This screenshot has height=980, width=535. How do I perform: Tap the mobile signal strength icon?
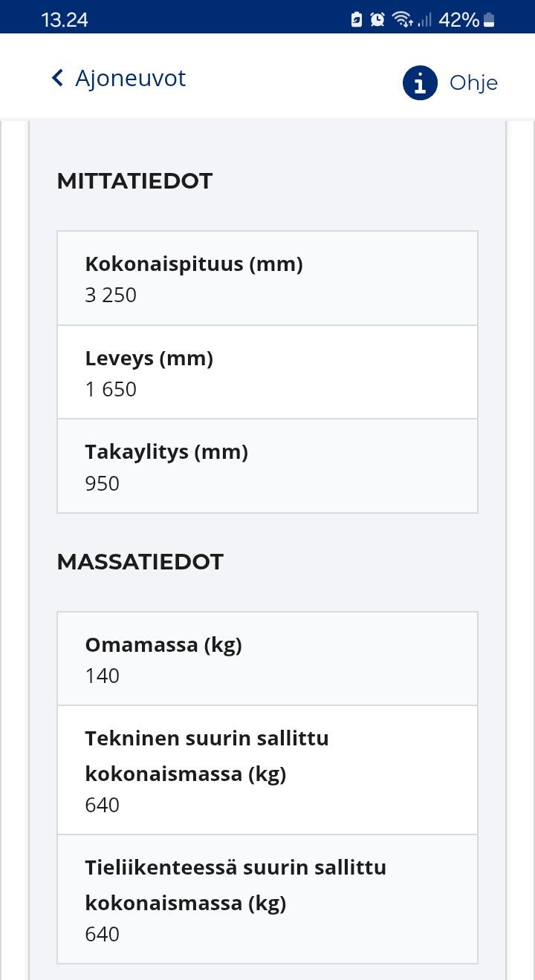[x=424, y=20]
